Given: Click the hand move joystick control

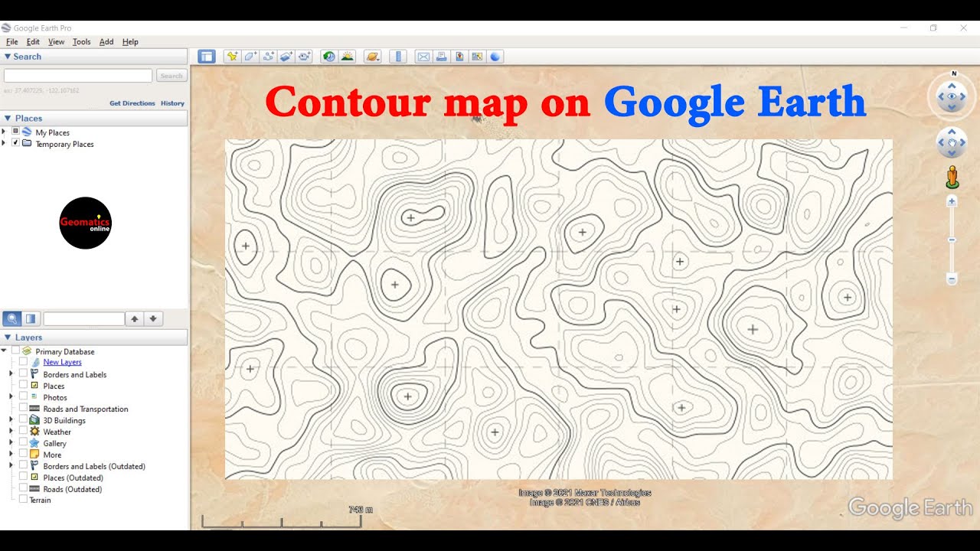Looking at the screenshot, I should [952, 142].
